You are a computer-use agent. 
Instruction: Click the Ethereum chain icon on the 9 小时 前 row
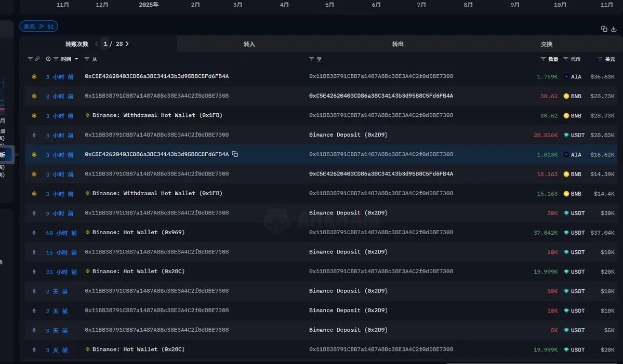tap(34, 213)
